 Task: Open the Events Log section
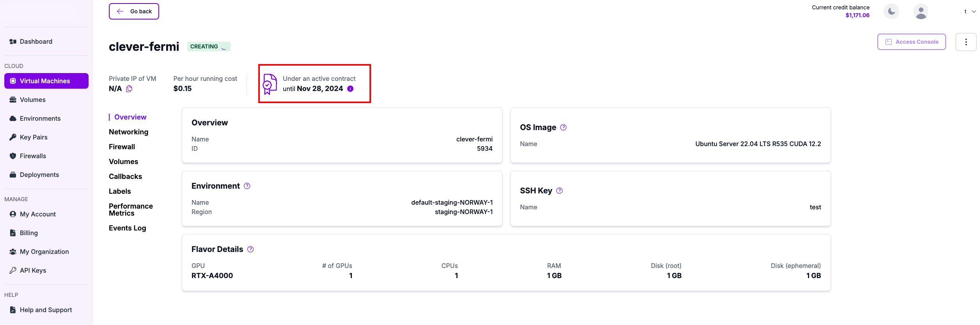(128, 228)
